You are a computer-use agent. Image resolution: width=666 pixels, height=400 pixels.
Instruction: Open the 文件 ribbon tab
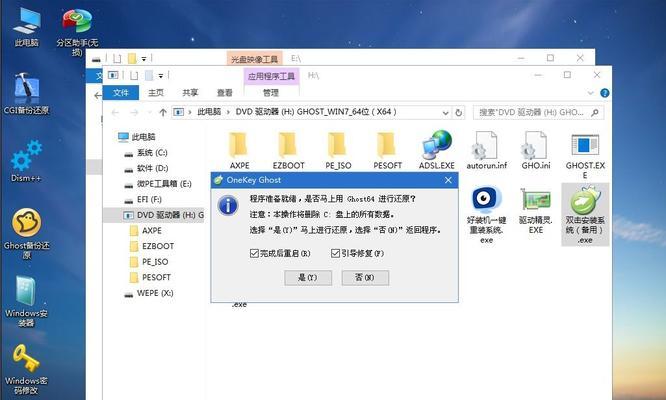[x=121, y=93]
